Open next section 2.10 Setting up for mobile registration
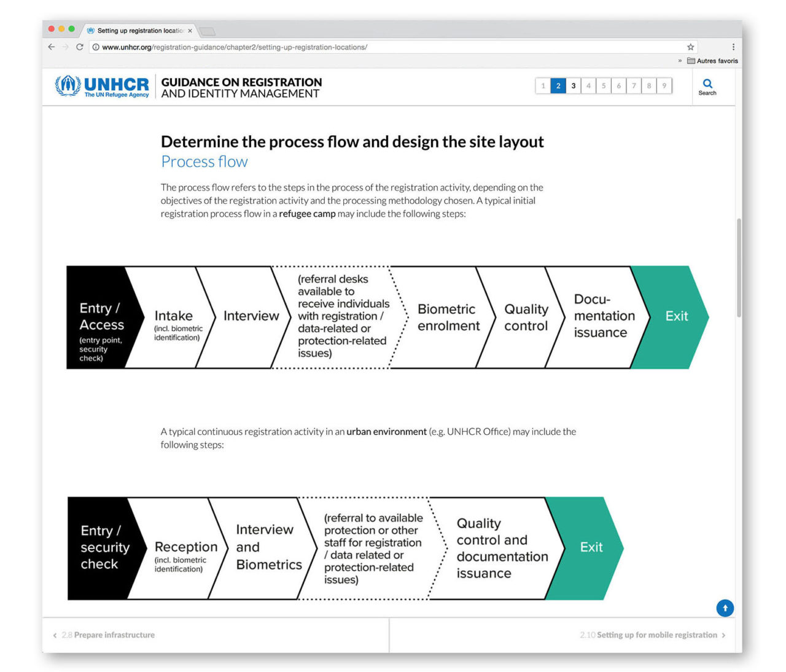786x672 pixels. 653,635
